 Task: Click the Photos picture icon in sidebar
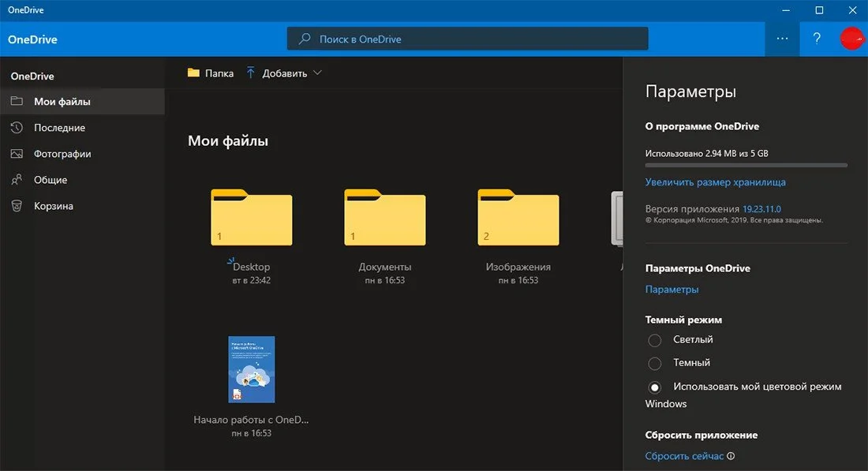click(17, 153)
